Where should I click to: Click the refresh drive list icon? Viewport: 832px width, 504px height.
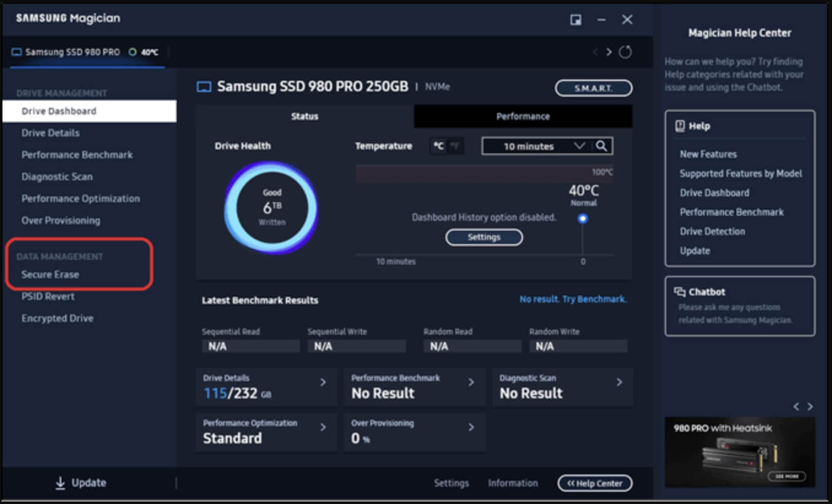[x=625, y=52]
